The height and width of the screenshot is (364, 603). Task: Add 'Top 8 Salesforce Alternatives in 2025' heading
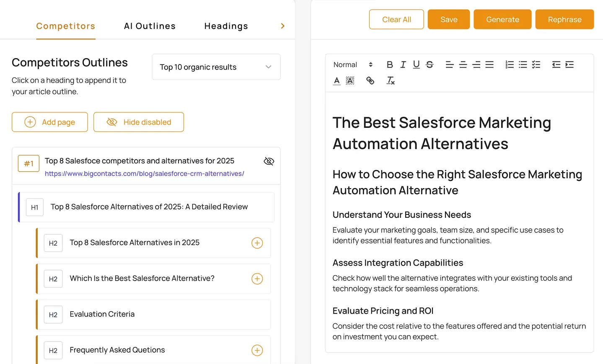click(257, 243)
